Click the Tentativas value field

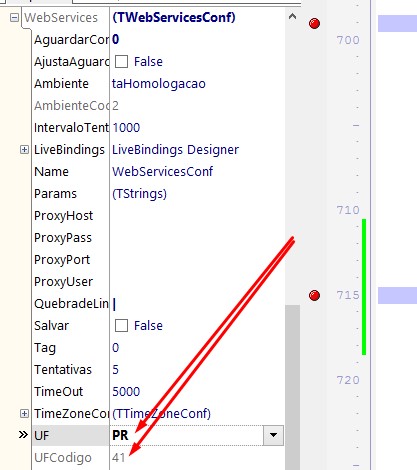coord(197,370)
